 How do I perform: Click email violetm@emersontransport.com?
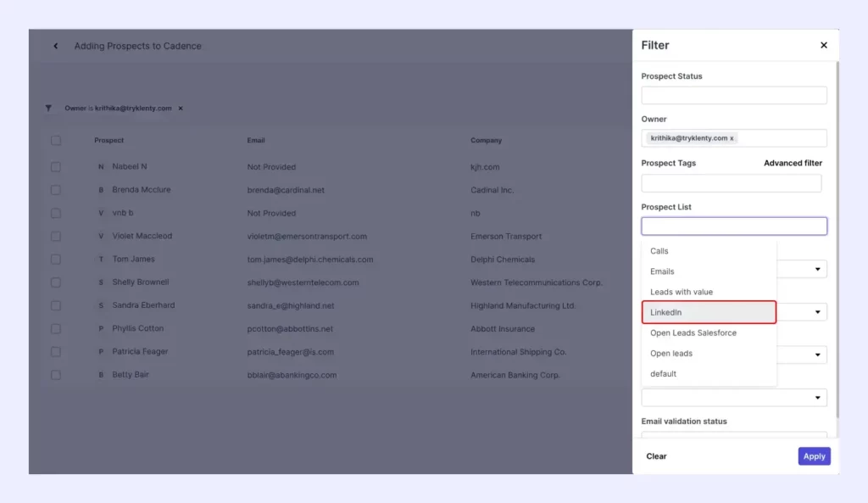point(307,236)
